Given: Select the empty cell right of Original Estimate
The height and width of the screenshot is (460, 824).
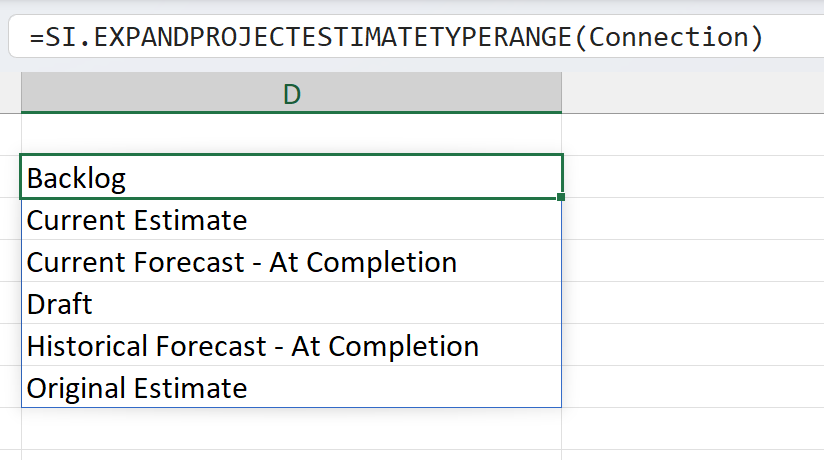Looking at the screenshot, I should pos(692,388).
